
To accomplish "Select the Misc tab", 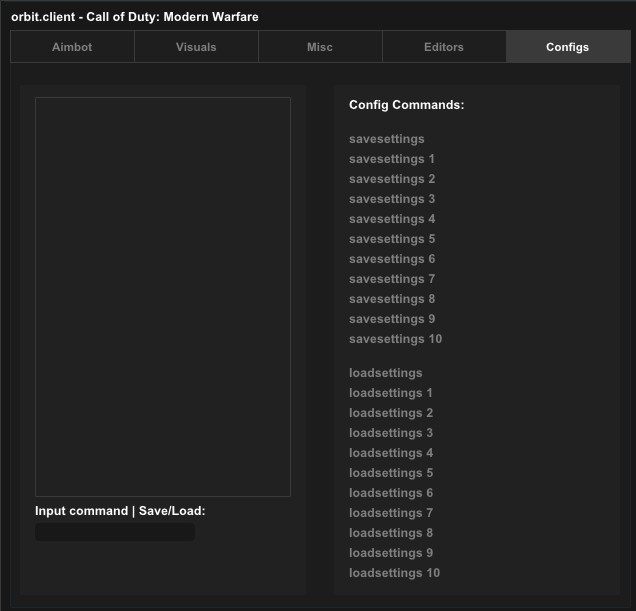I will (x=320, y=47).
